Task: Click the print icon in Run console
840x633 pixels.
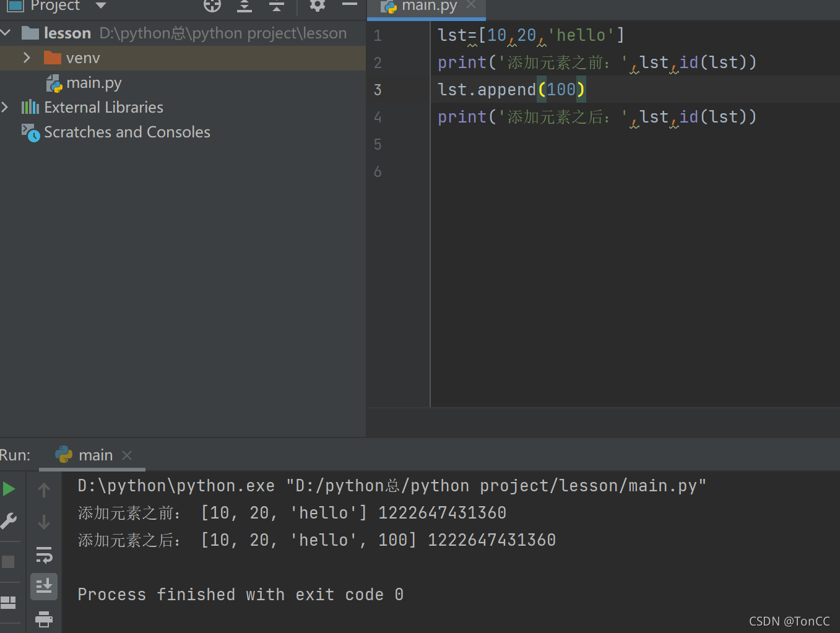Action: 44,619
